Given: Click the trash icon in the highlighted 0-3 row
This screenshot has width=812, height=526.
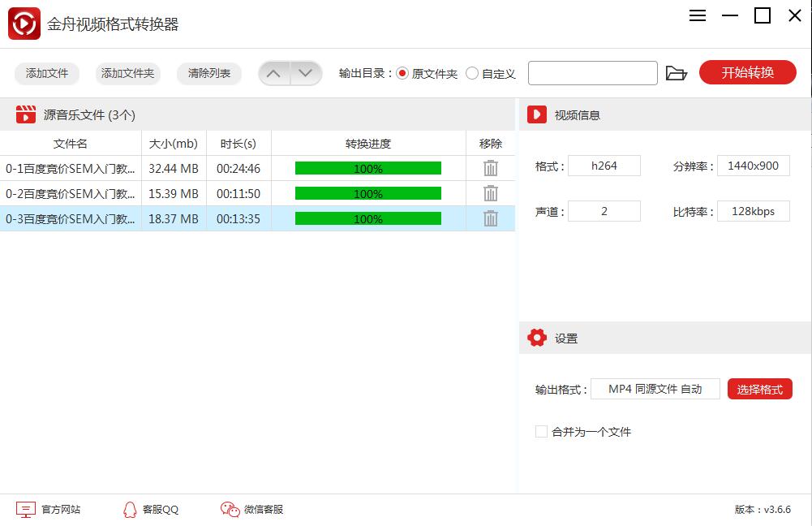Looking at the screenshot, I should [x=491, y=218].
